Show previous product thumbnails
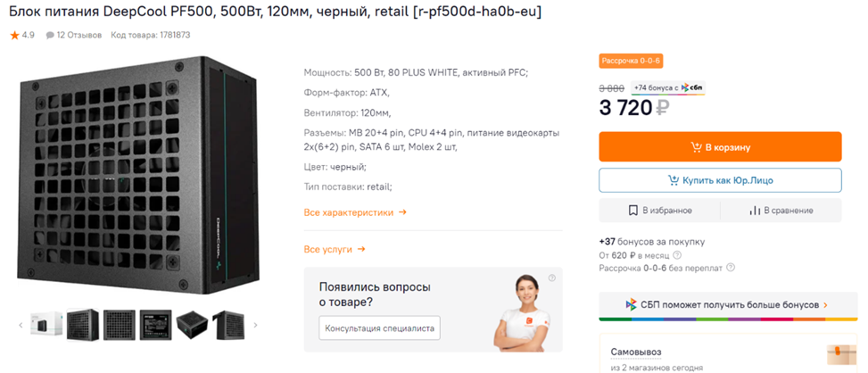The width and height of the screenshot is (868, 373). point(21,325)
